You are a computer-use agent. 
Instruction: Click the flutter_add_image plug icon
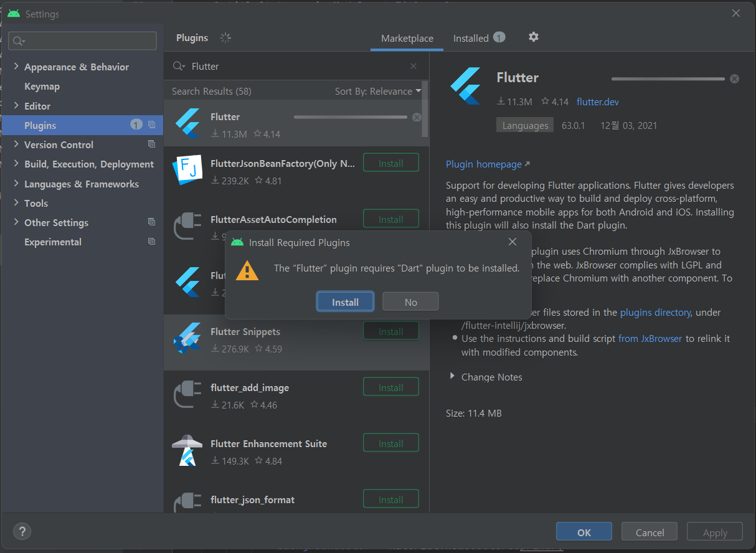[x=187, y=394]
